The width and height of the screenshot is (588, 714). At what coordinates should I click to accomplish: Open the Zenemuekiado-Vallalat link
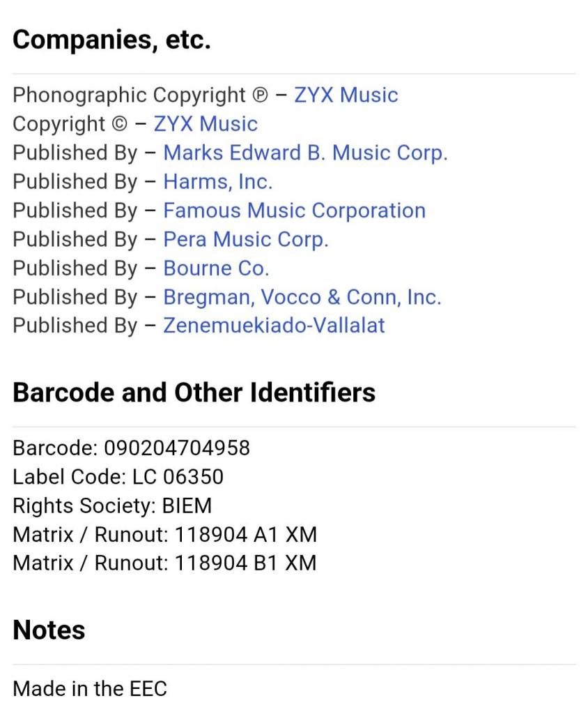(x=274, y=326)
